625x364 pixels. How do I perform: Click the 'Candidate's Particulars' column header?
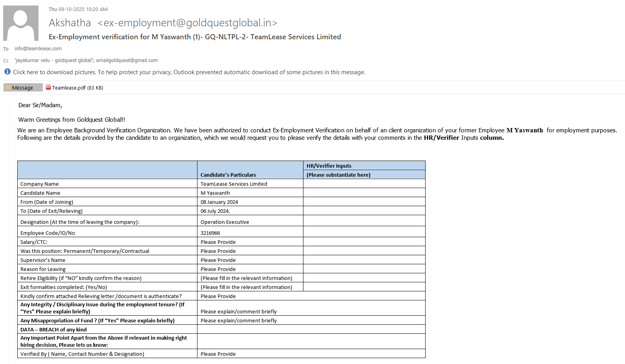[x=228, y=175]
